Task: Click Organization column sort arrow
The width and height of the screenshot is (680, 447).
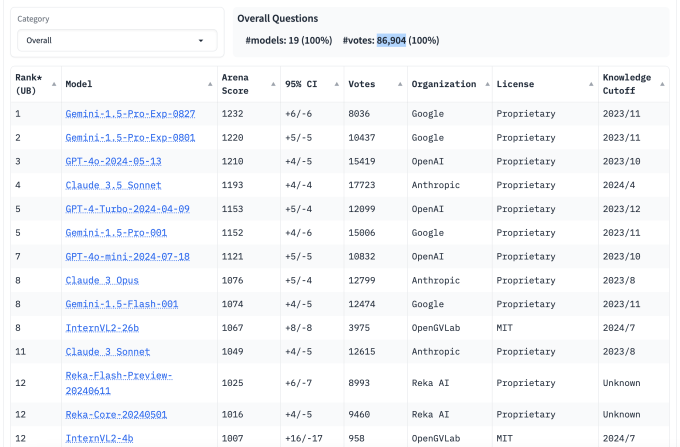Action: click(487, 84)
